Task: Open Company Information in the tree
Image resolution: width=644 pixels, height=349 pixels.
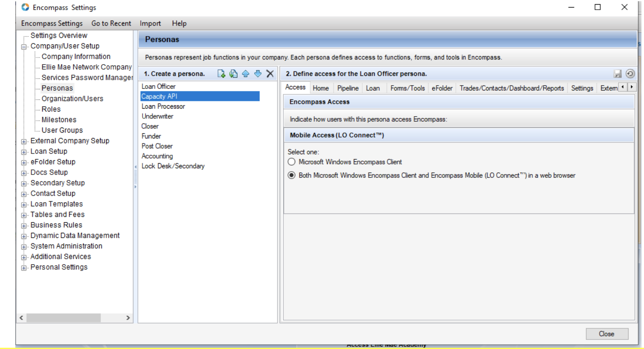Action: tap(76, 57)
